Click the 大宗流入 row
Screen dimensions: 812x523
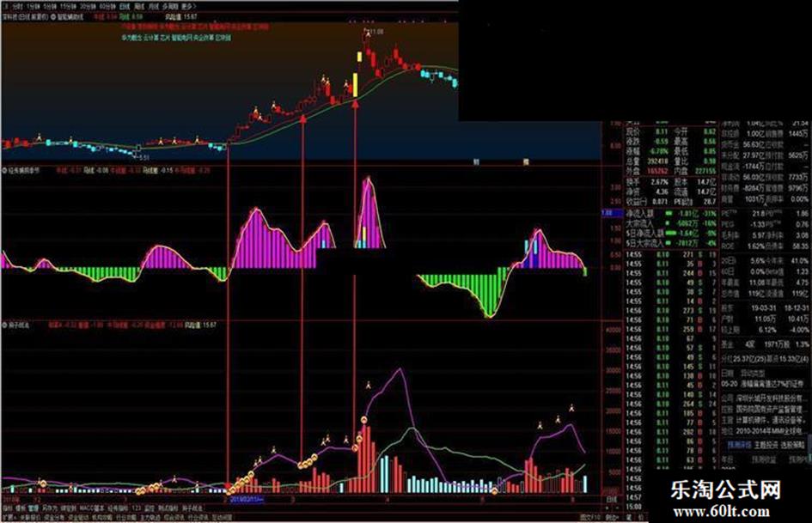tap(671, 223)
